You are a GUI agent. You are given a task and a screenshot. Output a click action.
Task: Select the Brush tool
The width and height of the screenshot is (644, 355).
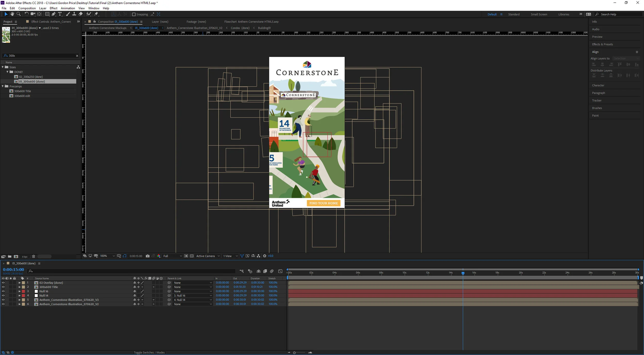pos(68,14)
